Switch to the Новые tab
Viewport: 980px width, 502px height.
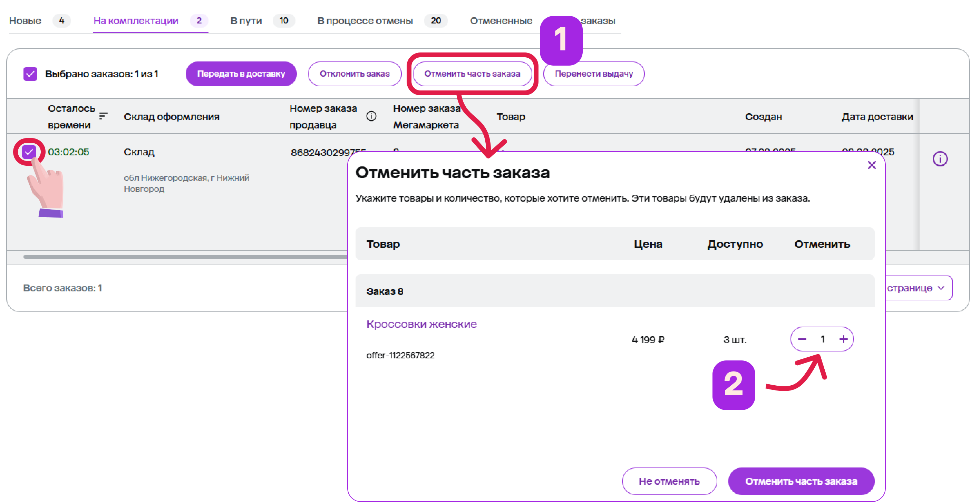tap(25, 21)
